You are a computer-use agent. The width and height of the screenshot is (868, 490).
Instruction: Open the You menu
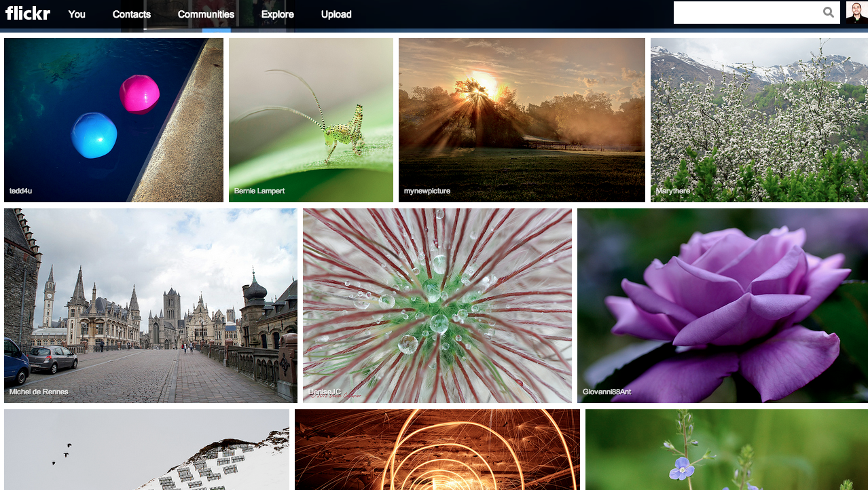point(77,14)
